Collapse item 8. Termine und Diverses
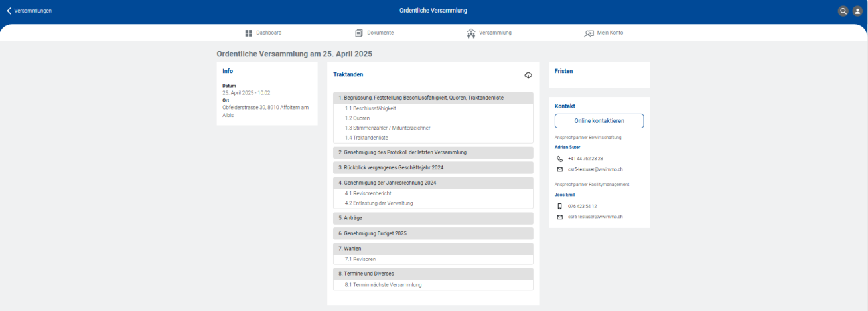The image size is (868, 311). (x=433, y=274)
